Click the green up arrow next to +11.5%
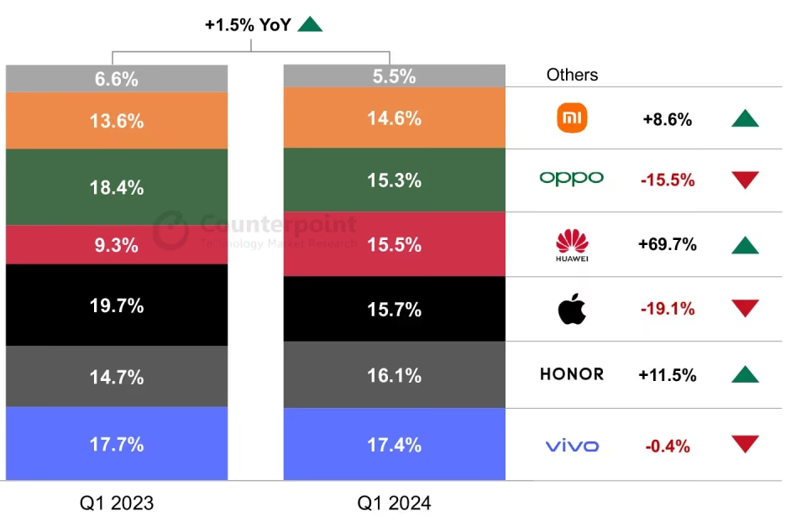This screenshot has width=812, height=527. [745, 373]
